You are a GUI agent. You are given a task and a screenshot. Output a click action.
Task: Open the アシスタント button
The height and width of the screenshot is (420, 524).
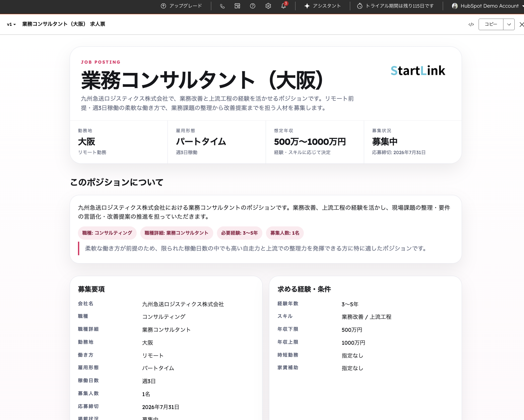[x=322, y=6]
